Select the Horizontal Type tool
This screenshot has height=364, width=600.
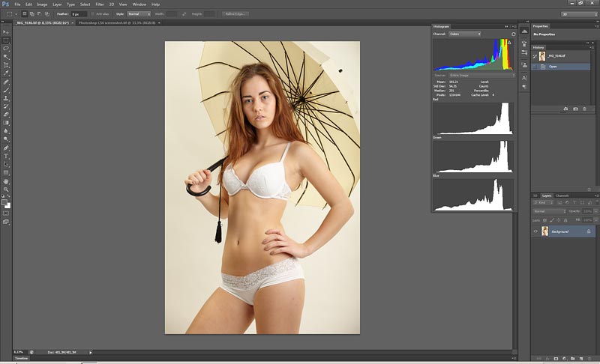pyautogui.click(x=6, y=156)
